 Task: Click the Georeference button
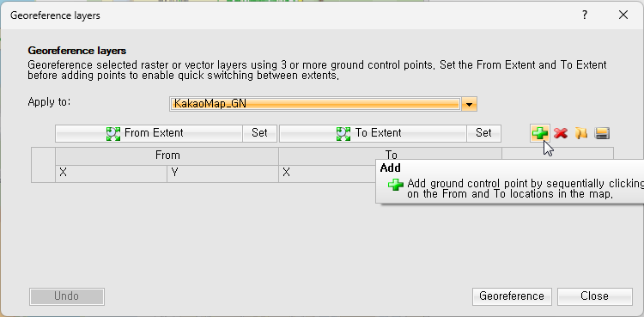click(512, 296)
